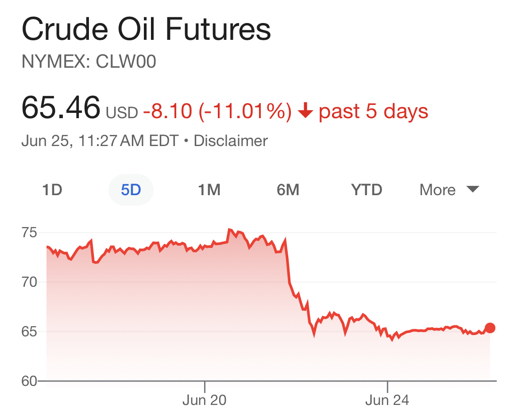Screen dimensions: 518x420
Task: Click the 65.46 price value
Action: (x=61, y=108)
